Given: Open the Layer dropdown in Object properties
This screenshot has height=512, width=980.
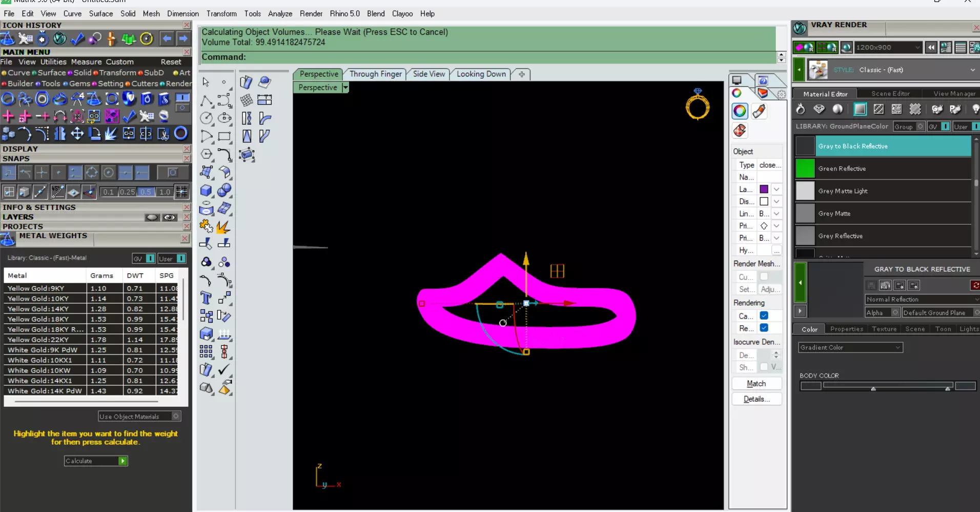Looking at the screenshot, I should [777, 189].
